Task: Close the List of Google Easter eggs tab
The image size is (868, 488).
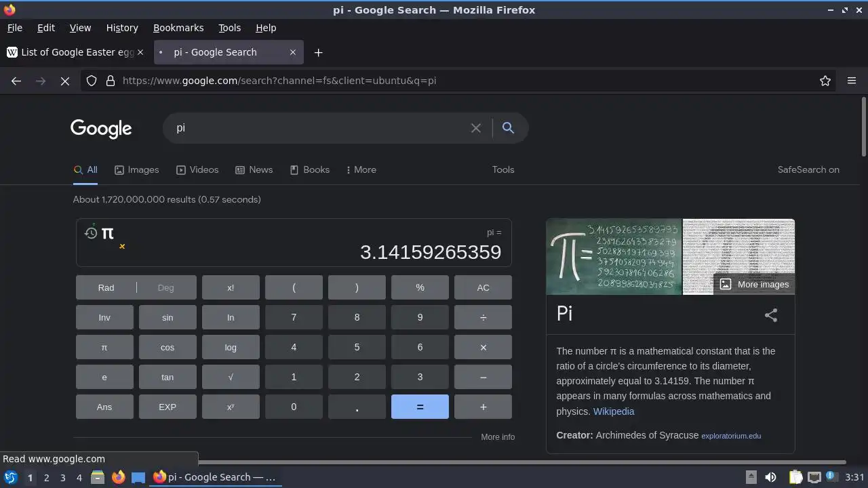Action: [x=140, y=52]
